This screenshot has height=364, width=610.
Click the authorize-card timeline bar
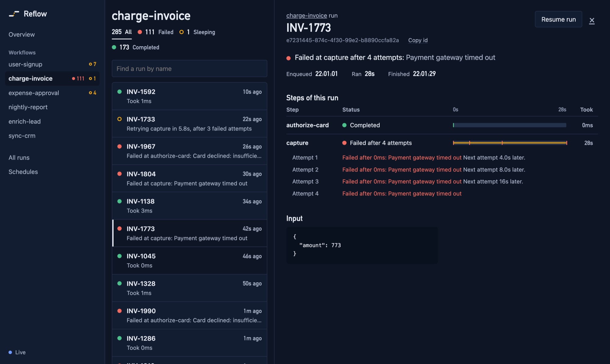point(510,125)
